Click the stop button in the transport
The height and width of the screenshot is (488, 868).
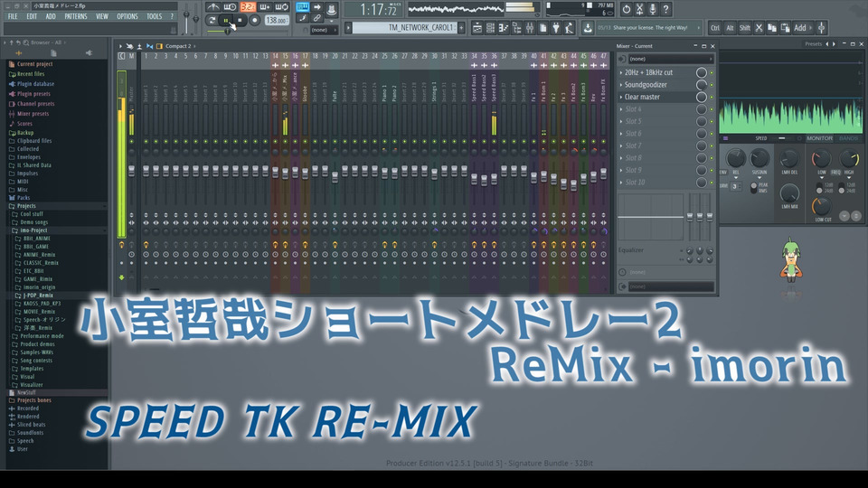[x=239, y=21]
